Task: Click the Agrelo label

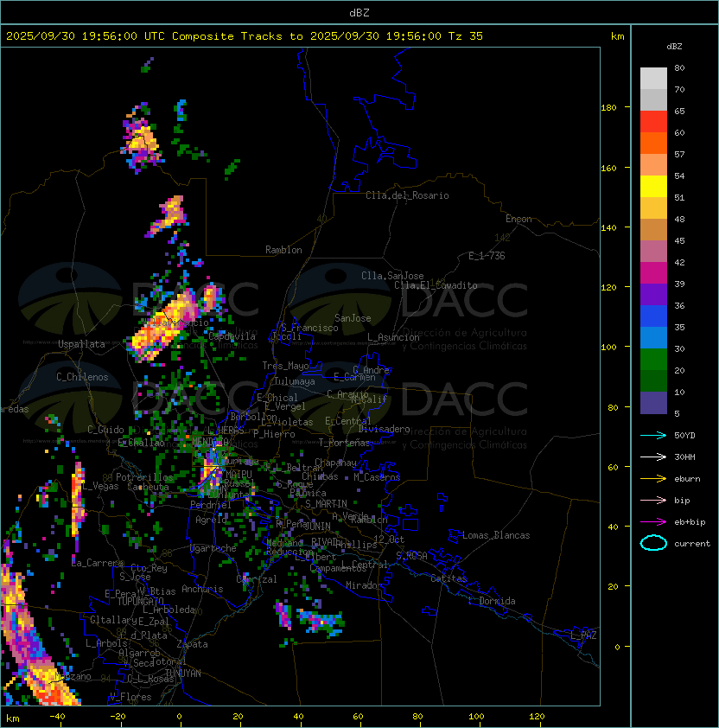Action: click(211, 520)
